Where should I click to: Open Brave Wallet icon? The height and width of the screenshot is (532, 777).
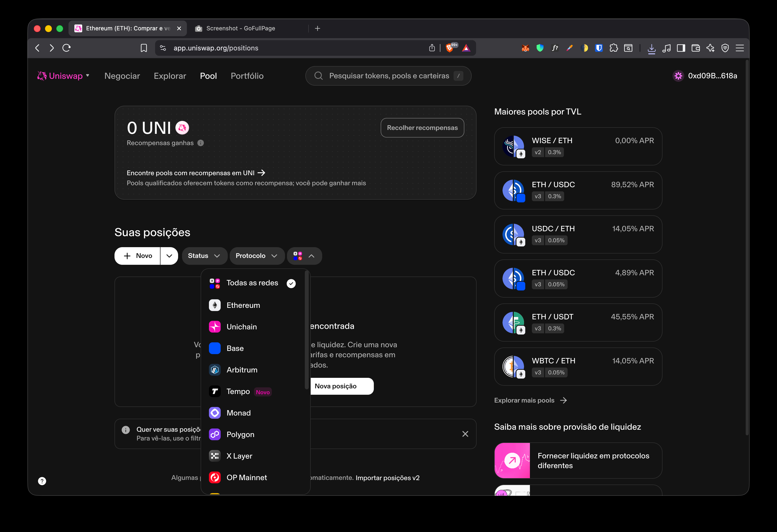pyautogui.click(x=696, y=48)
